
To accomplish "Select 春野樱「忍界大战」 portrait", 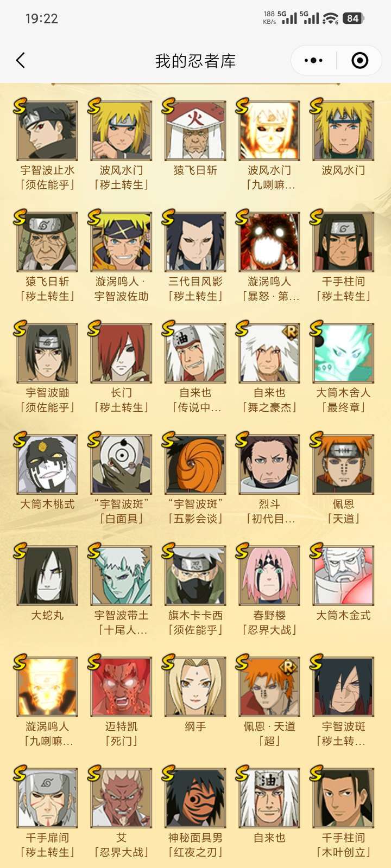I will (x=269, y=575).
